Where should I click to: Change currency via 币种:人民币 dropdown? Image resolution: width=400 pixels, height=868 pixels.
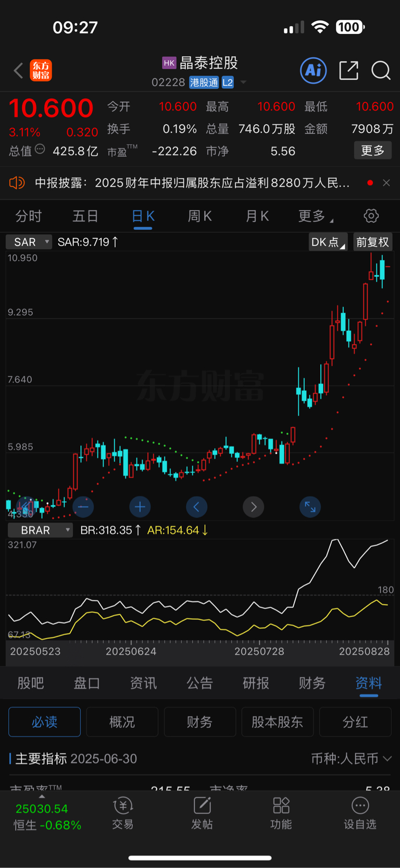[x=351, y=759]
